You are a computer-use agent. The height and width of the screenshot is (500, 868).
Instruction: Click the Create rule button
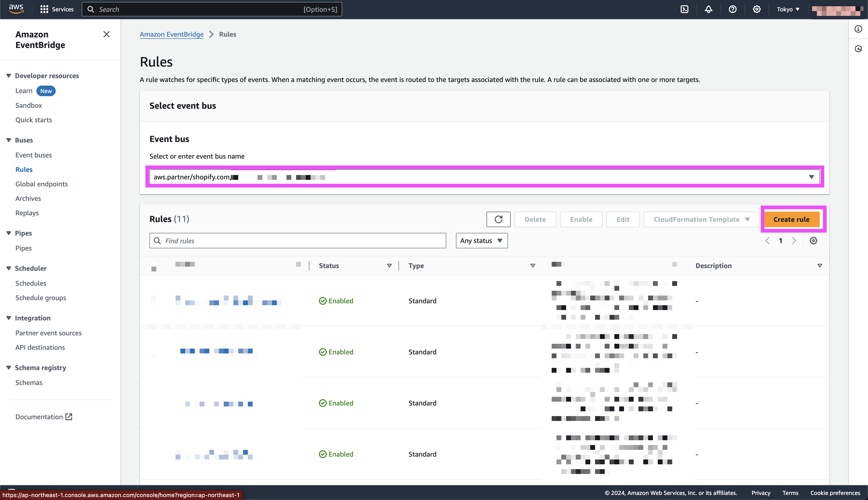point(791,219)
